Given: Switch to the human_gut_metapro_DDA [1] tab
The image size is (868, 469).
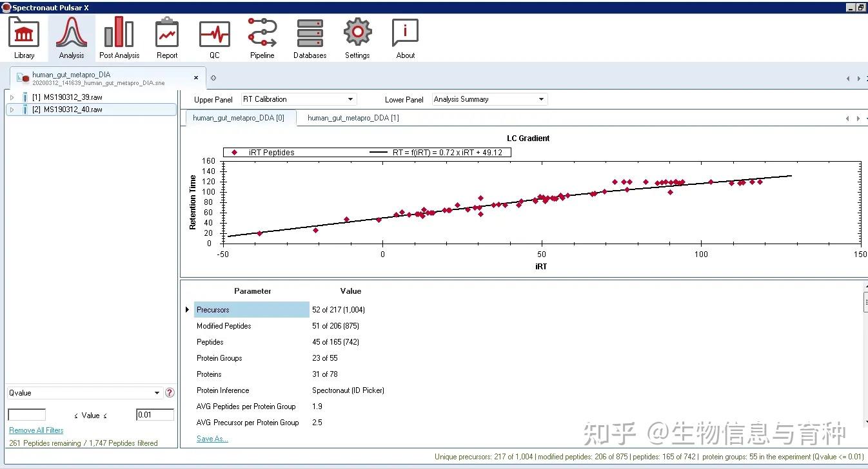Looking at the screenshot, I should (353, 119).
